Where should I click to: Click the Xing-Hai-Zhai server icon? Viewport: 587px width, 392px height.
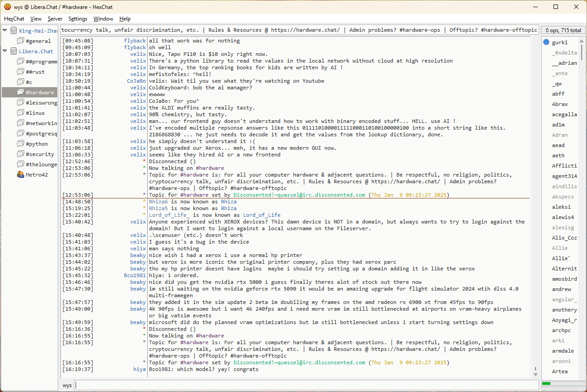[13, 31]
